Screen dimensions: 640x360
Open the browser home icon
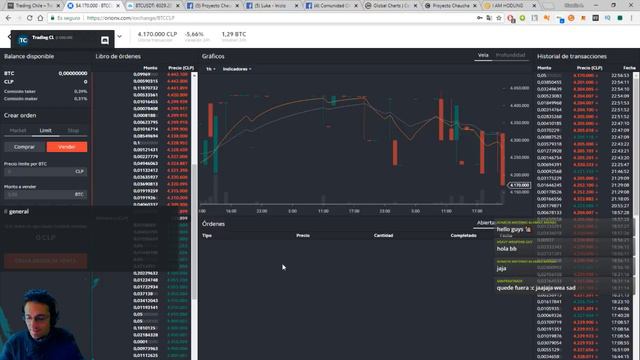point(40,18)
